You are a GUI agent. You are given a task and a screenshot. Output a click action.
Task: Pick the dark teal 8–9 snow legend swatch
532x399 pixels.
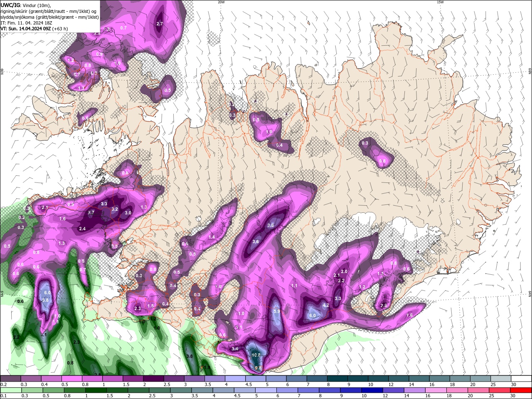coord(337,379)
